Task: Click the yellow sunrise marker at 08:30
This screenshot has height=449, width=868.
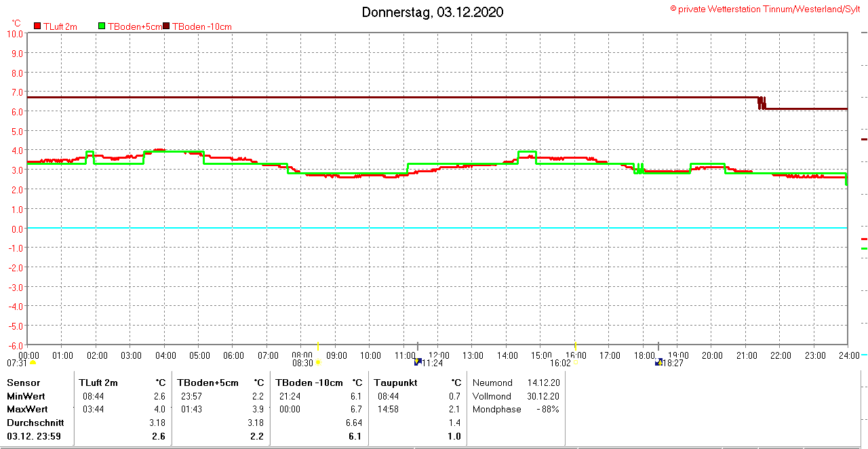Action: coord(317,363)
